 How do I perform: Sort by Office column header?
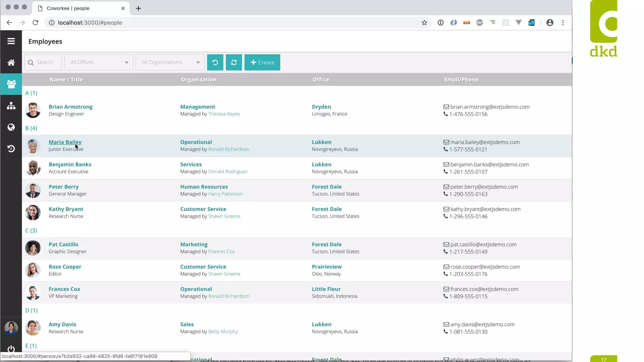320,80
